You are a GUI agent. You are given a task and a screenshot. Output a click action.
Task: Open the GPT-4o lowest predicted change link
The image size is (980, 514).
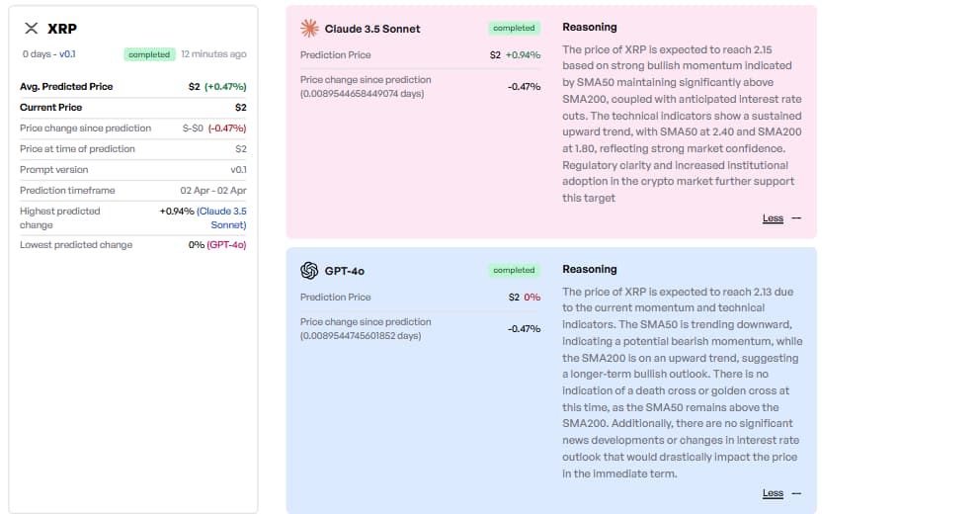tap(226, 245)
